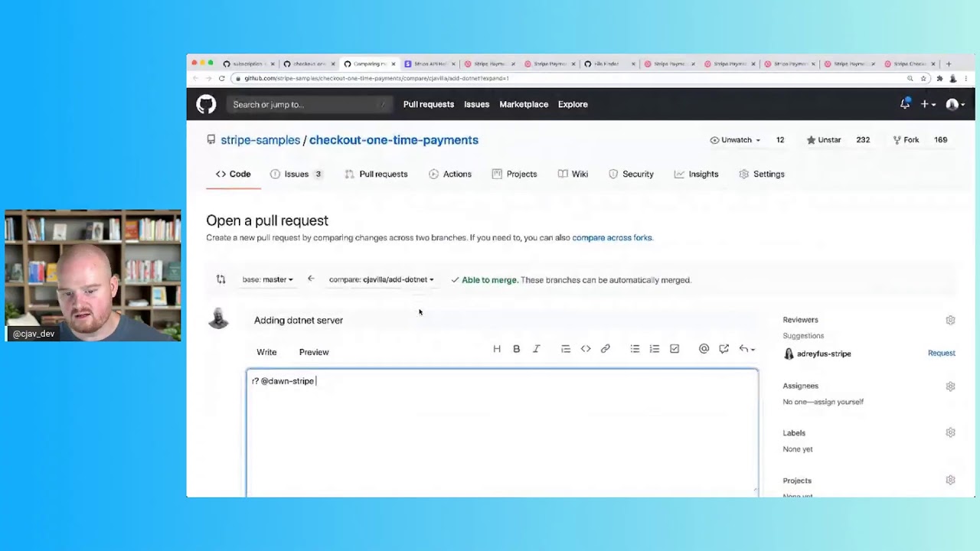Switch to the Stripe API browser tab
This screenshot has width=980, height=551.
[430, 64]
